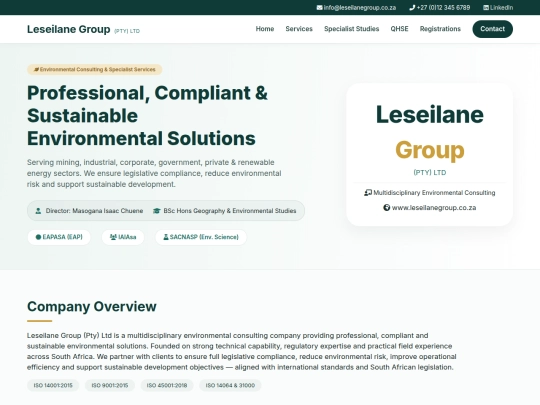
Task: Click the Contact button
Action: pyautogui.click(x=492, y=29)
